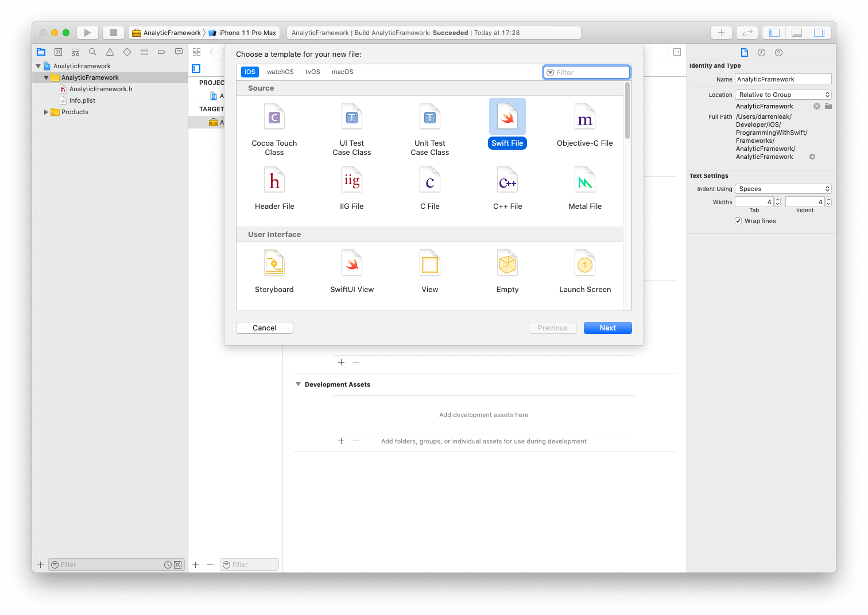Pick the Unit Test Case Class template
Viewport: 868px width, 615px height.
coord(430,129)
